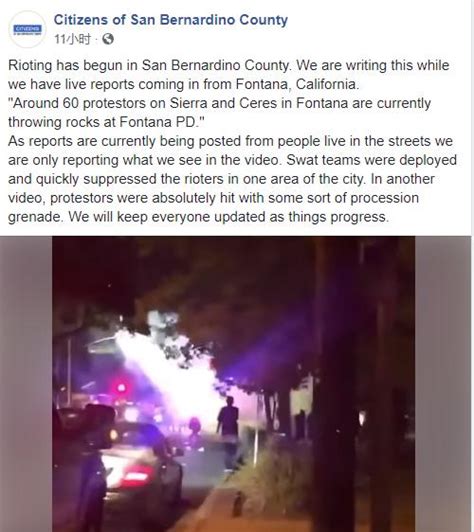
Task: Open the Citizens page profile picture
Action: tap(27, 29)
